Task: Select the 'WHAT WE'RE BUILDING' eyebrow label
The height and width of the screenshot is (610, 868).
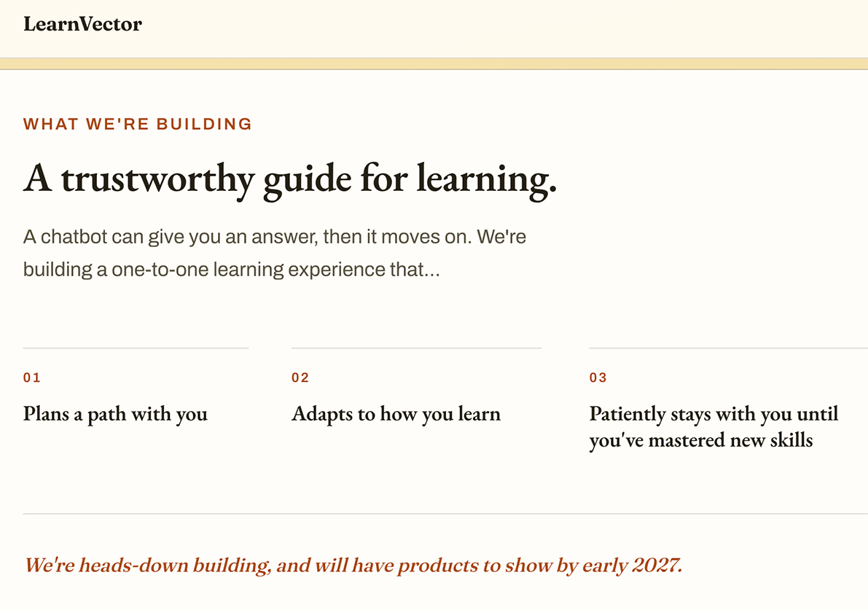Action: coord(137,123)
